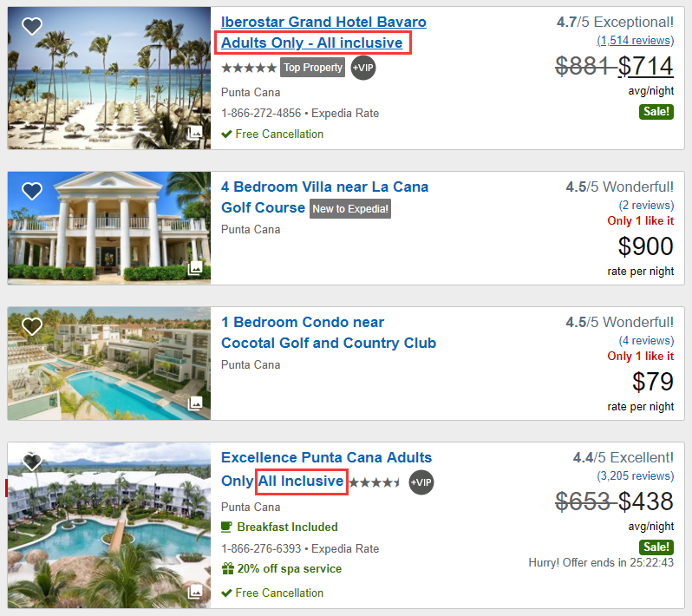
Task: Save the 4 Bedroom Villa via heart icon
Action: click(32, 191)
